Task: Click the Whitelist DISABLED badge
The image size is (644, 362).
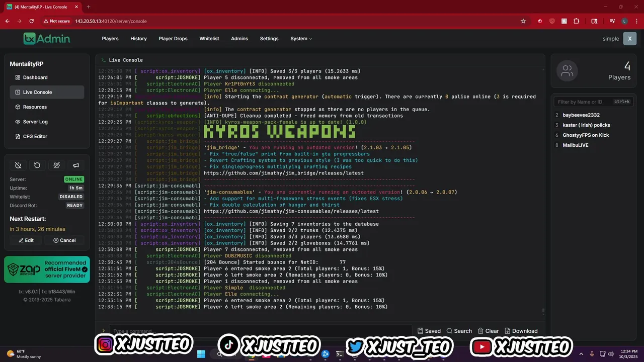Action: tap(71, 197)
